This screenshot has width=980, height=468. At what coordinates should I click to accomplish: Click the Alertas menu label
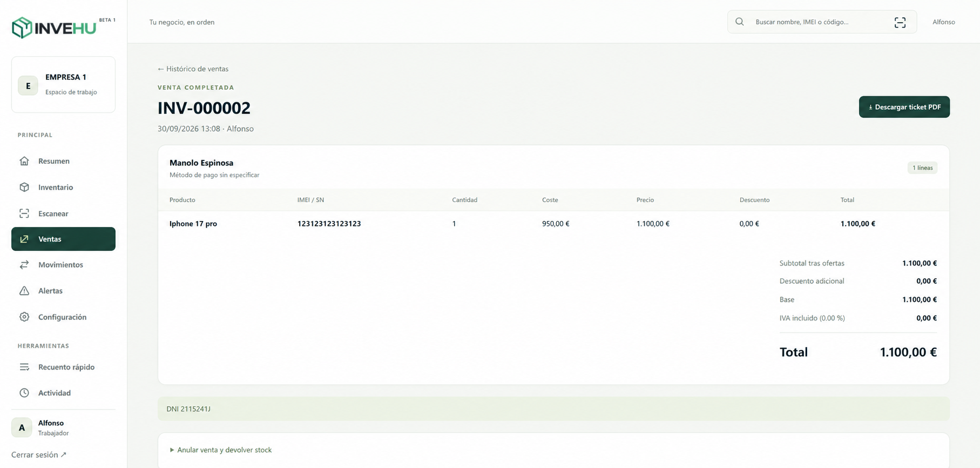50,291
